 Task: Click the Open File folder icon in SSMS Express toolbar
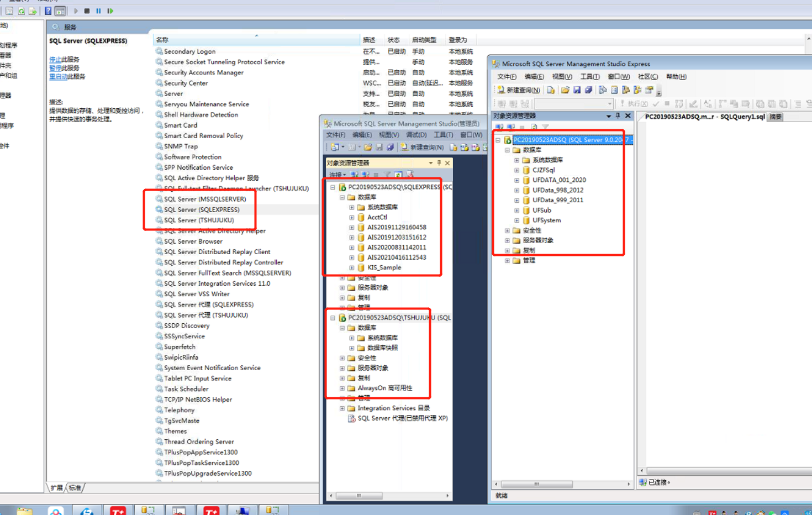(x=565, y=90)
